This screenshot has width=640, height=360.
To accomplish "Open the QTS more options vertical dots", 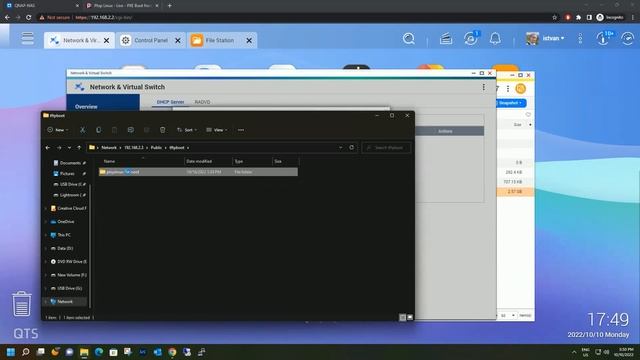I will (580, 39).
